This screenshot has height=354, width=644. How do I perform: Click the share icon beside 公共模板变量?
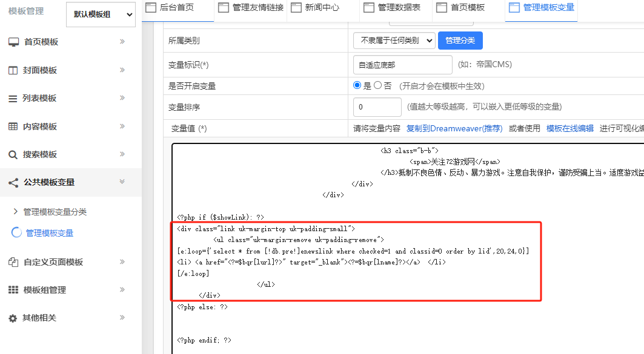(13, 183)
